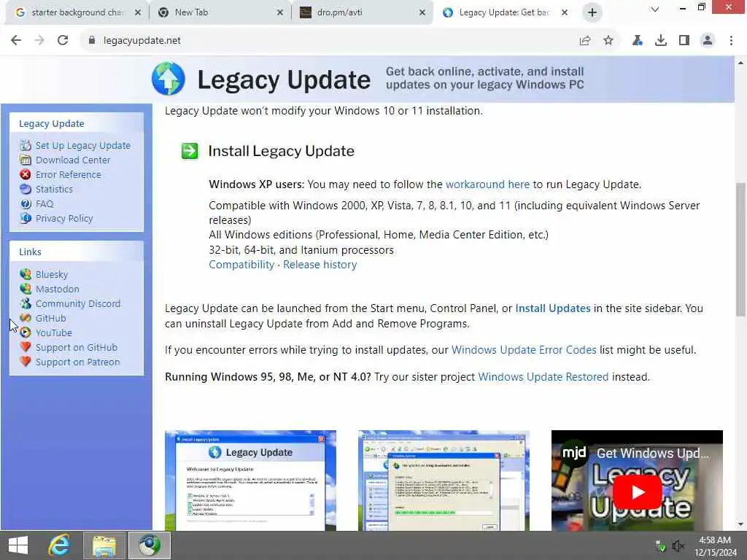Click the network tray icon
The image size is (747, 560).
pyautogui.click(x=660, y=546)
